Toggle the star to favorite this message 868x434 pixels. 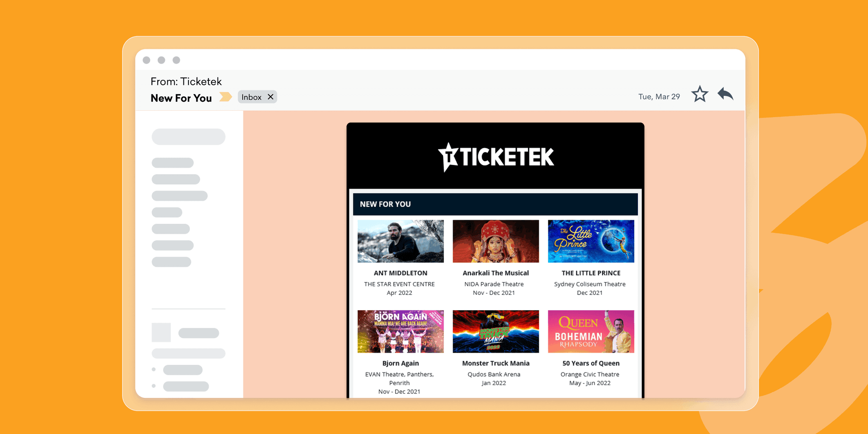[x=699, y=94]
